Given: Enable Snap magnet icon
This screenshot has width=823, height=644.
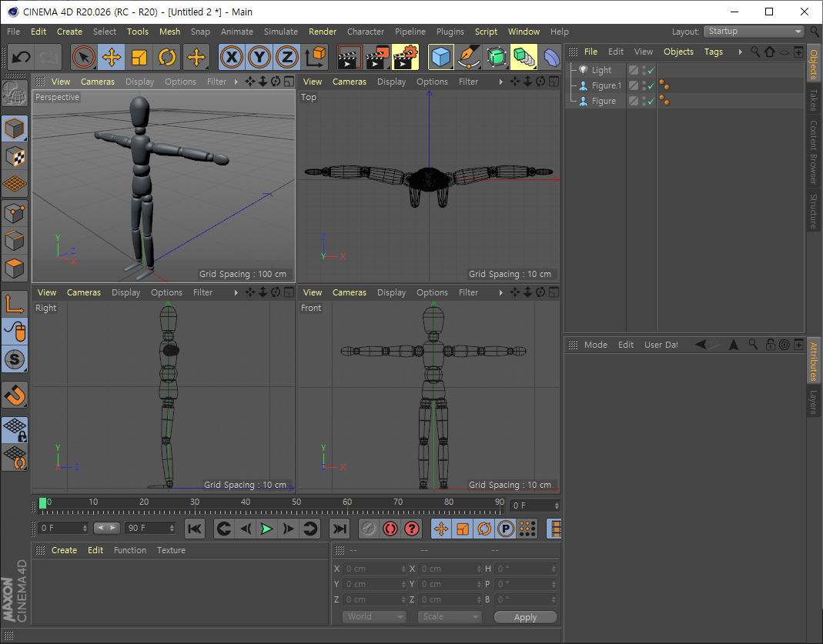Looking at the screenshot, I should (15, 395).
